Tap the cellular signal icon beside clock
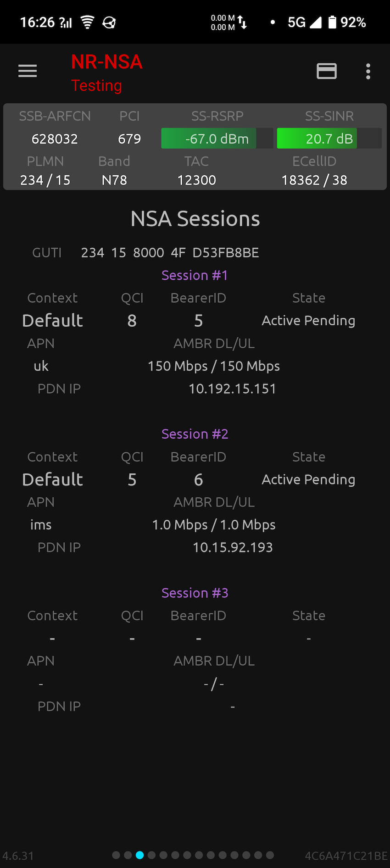 (x=66, y=22)
